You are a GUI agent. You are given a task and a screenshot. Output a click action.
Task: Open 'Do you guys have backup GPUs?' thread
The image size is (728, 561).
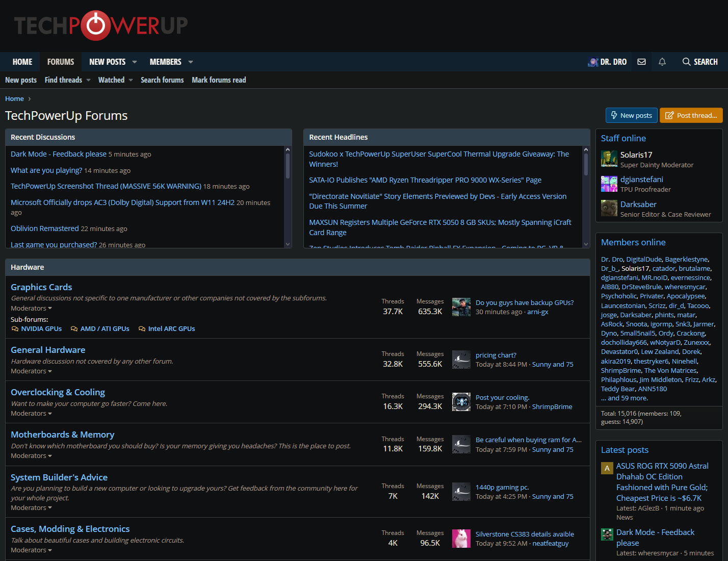pyautogui.click(x=525, y=302)
